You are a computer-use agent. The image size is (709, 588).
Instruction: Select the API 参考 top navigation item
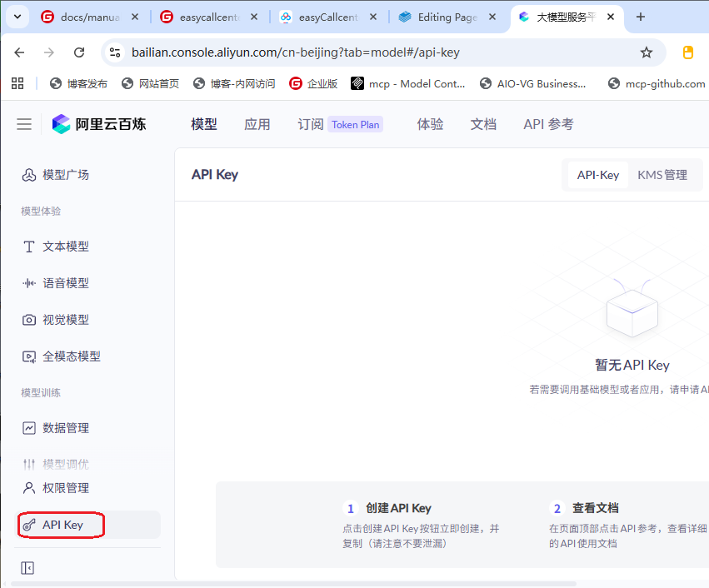tap(548, 124)
